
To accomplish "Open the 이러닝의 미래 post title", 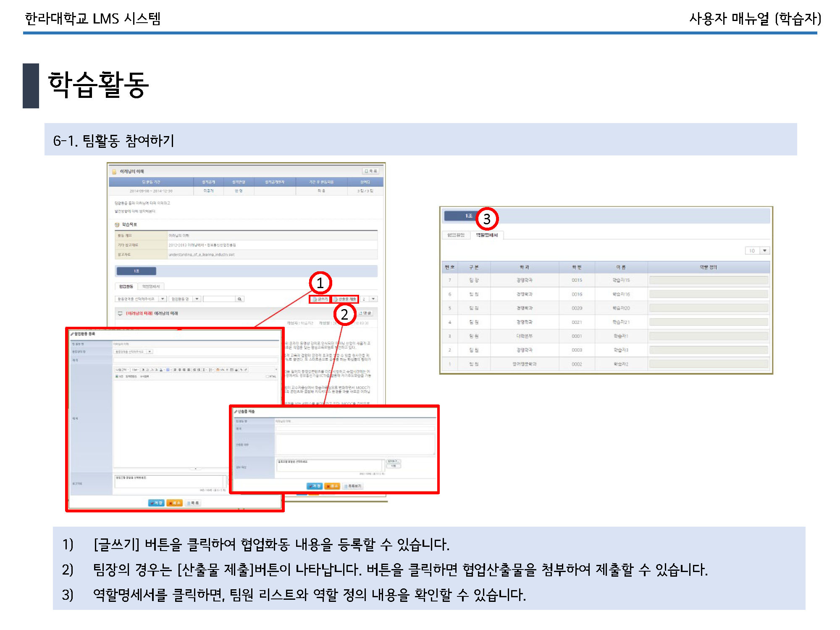I will tap(152, 313).
